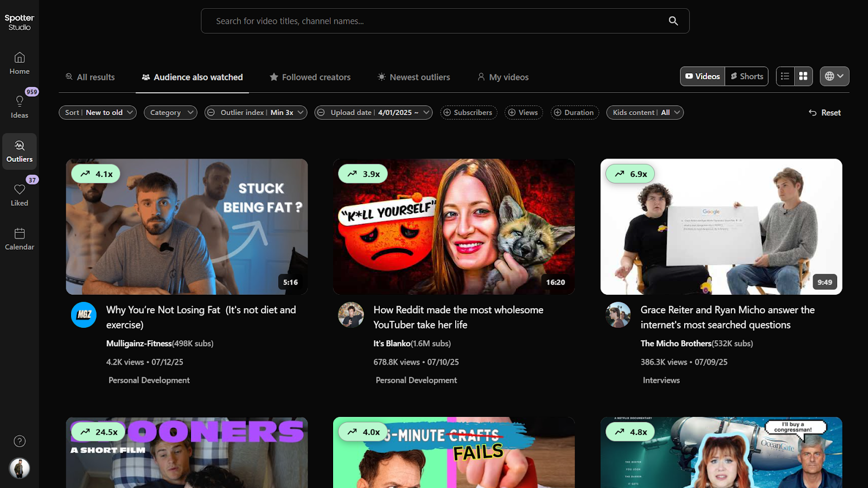Expand the Outlier index Min 3x dropdown

click(301, 112)
